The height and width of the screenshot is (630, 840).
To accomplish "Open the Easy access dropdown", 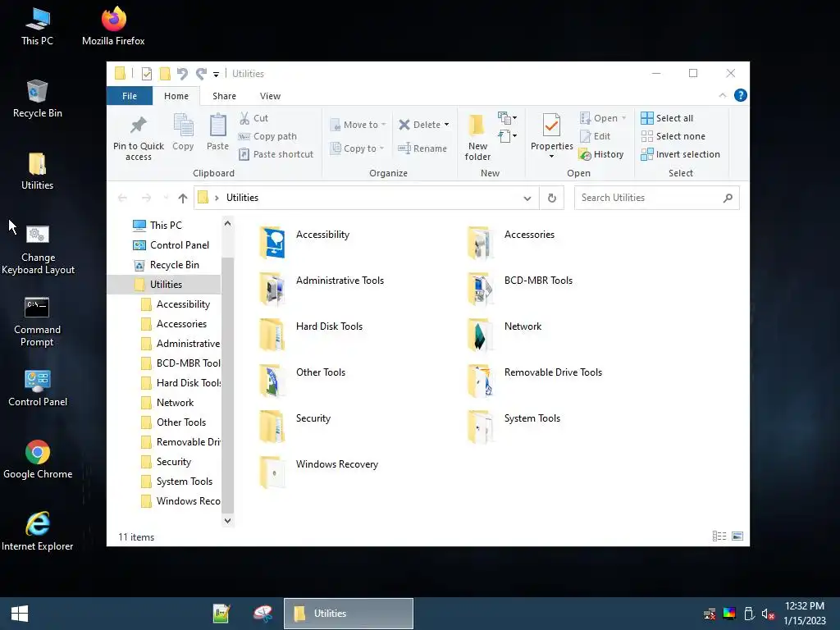I will click(507, 136).
